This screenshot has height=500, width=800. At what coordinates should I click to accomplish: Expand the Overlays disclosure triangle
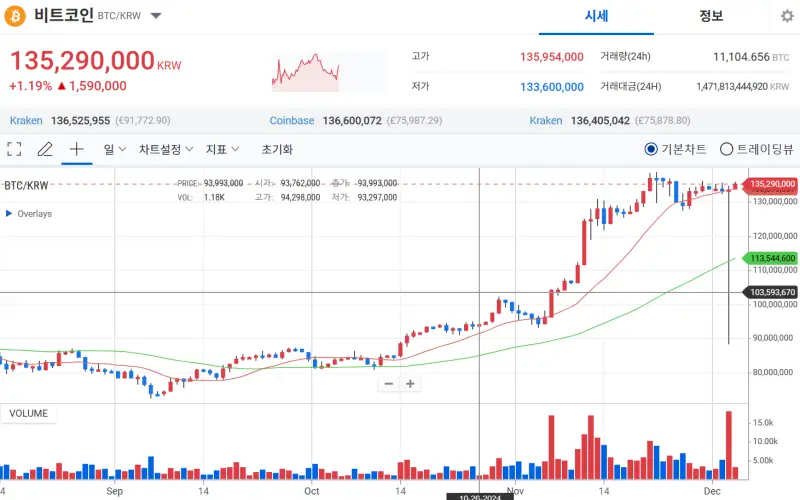pos(9,213)
